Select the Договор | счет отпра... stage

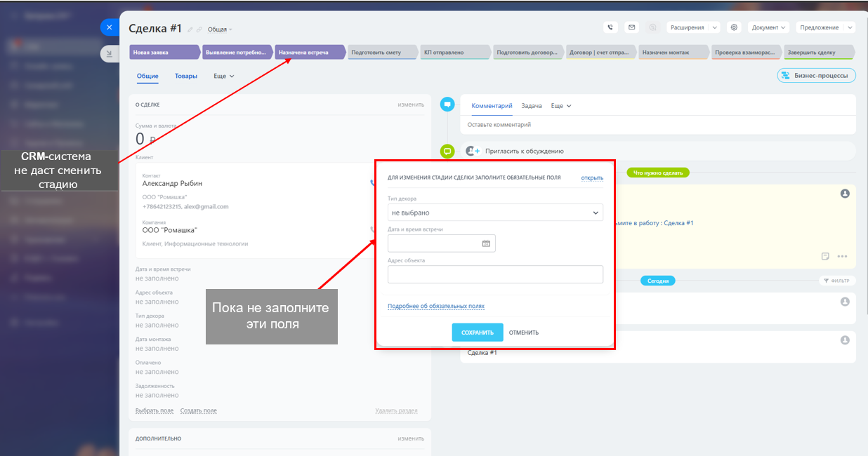pyautogui.click(x=600, y=53)
